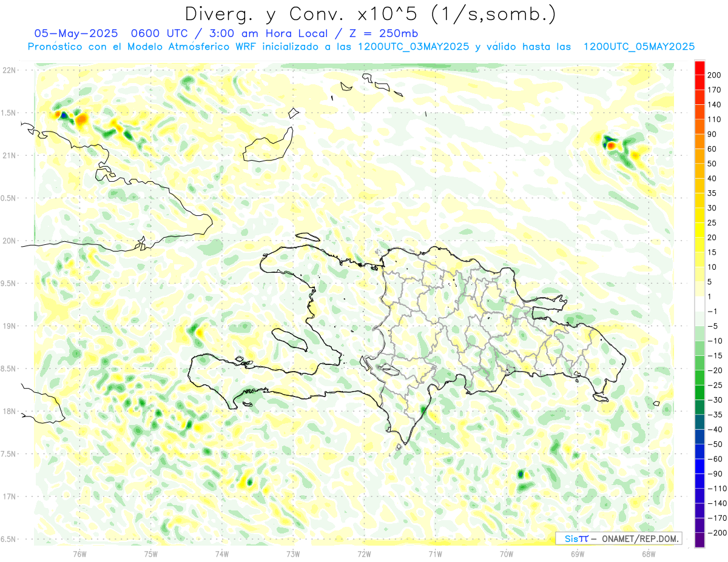Click the white swatch between 1 and -1
This screenshot has width=728, height=562.
700,304
